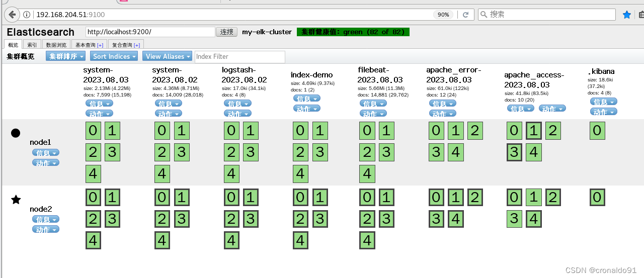Viewport: 644px width, 278px height.
Task: Click the node2 master star icon
Action: point(16,200)
